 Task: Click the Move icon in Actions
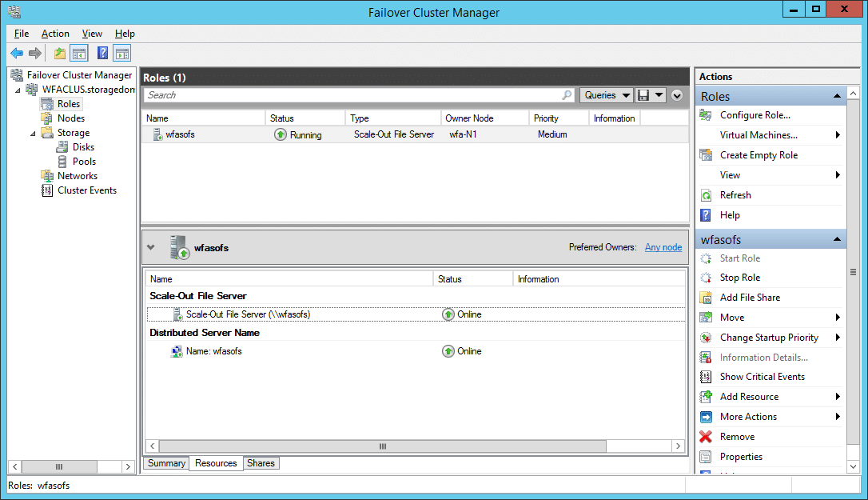[x=706, y=318]
